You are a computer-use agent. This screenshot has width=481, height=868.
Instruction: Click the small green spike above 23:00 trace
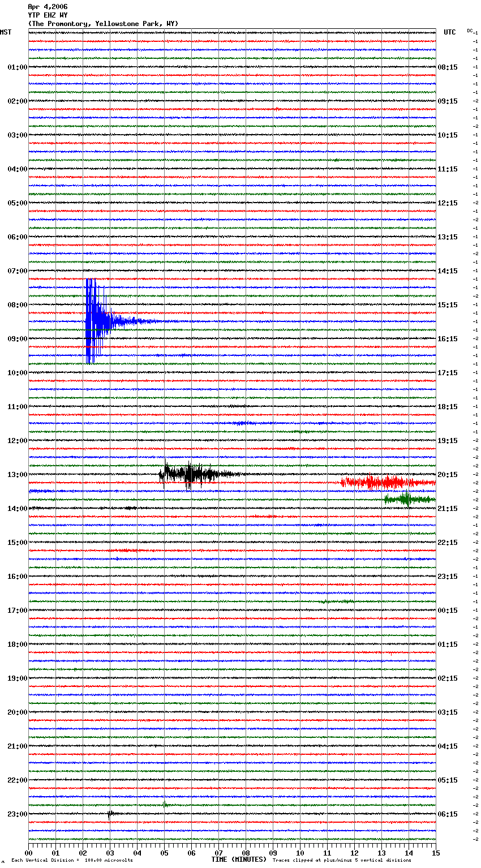pyautogui.click(x=165, y=804)
